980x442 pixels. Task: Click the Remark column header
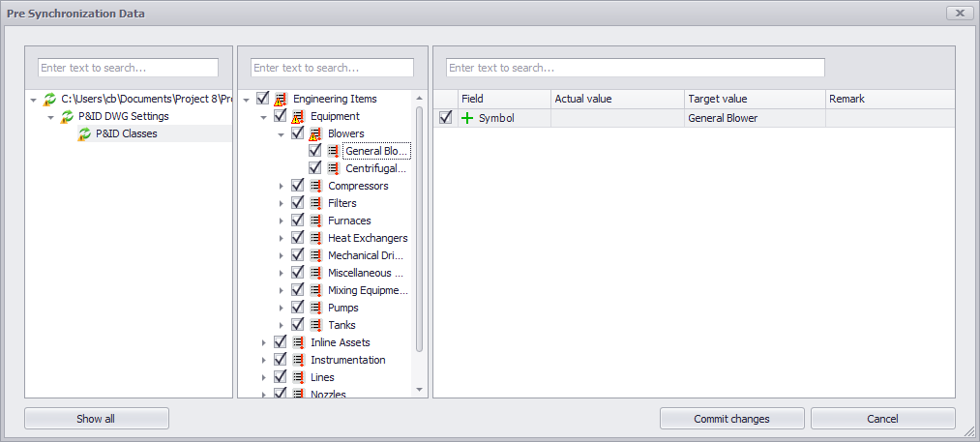tap(890, 100)
